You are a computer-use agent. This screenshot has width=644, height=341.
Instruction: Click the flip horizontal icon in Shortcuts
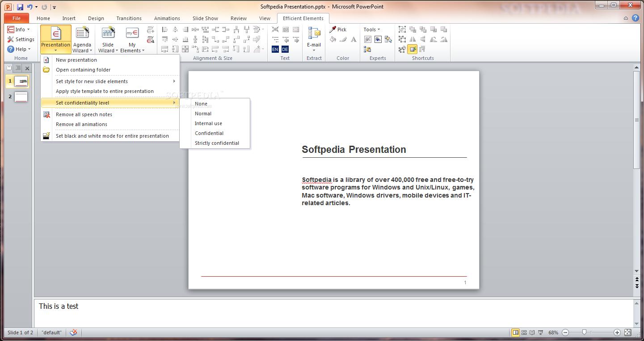point(412,39)
